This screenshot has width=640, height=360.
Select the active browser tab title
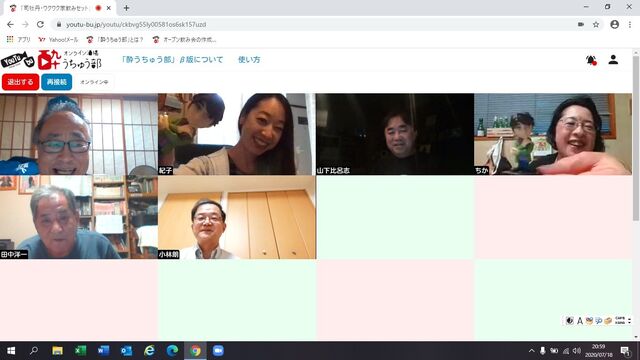coord(55,8)
